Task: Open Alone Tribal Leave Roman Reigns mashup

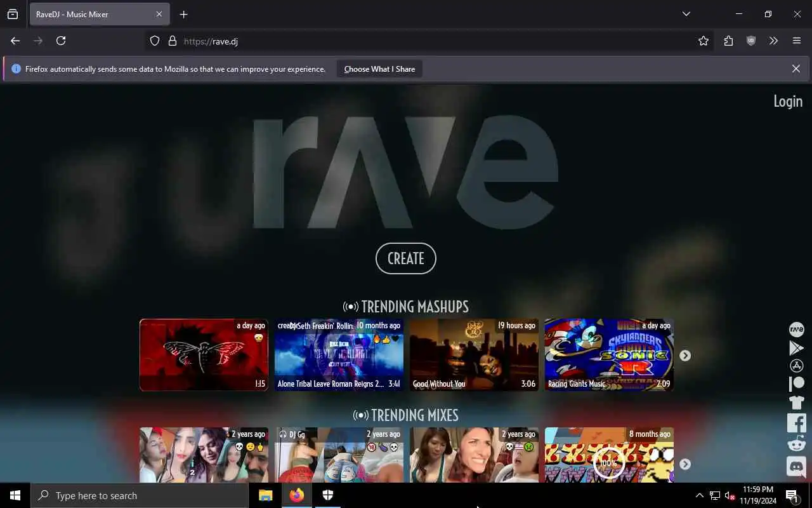Action: pos(339,355)
